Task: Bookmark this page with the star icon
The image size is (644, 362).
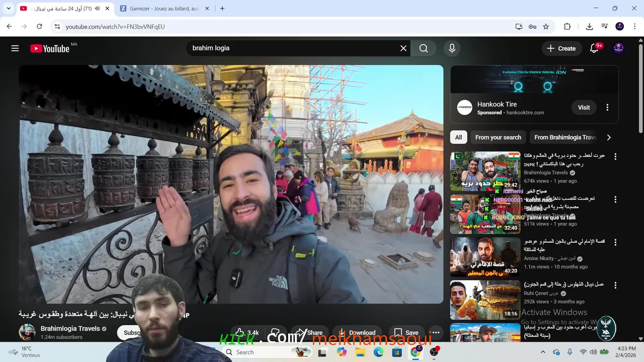Action: pyautogui.click(x=546, y=27)
